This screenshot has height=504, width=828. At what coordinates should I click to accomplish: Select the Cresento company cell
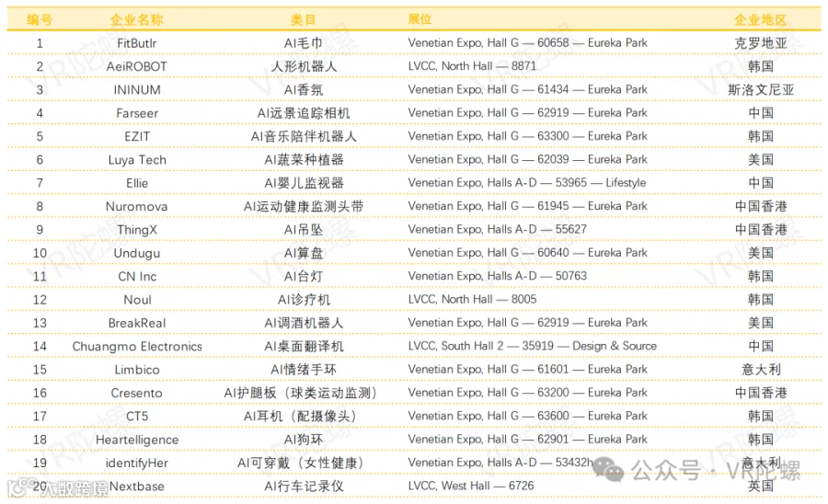point(137,393)
